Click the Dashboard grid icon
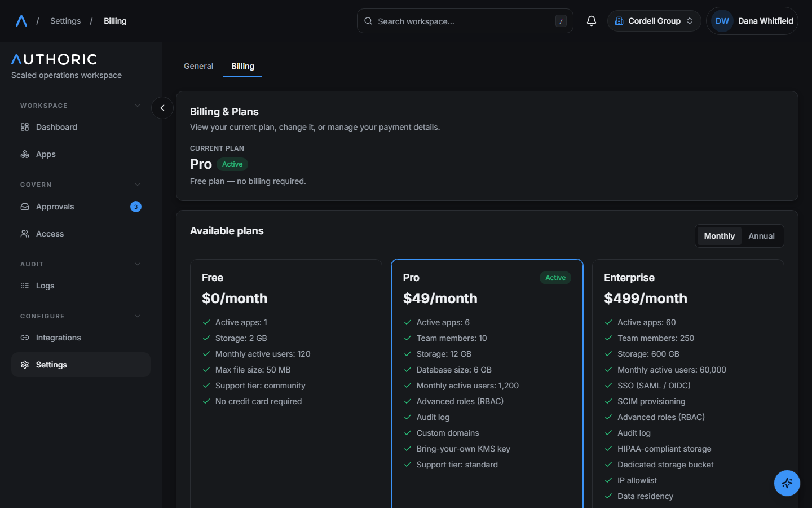 click(x=25, y=127)
